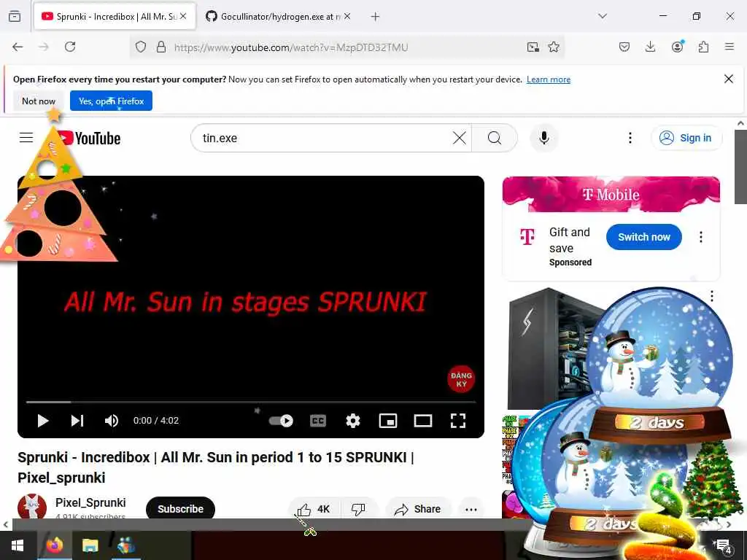Bookmark this page with the star
747x560 pixels.
click(x=554, y=47)
